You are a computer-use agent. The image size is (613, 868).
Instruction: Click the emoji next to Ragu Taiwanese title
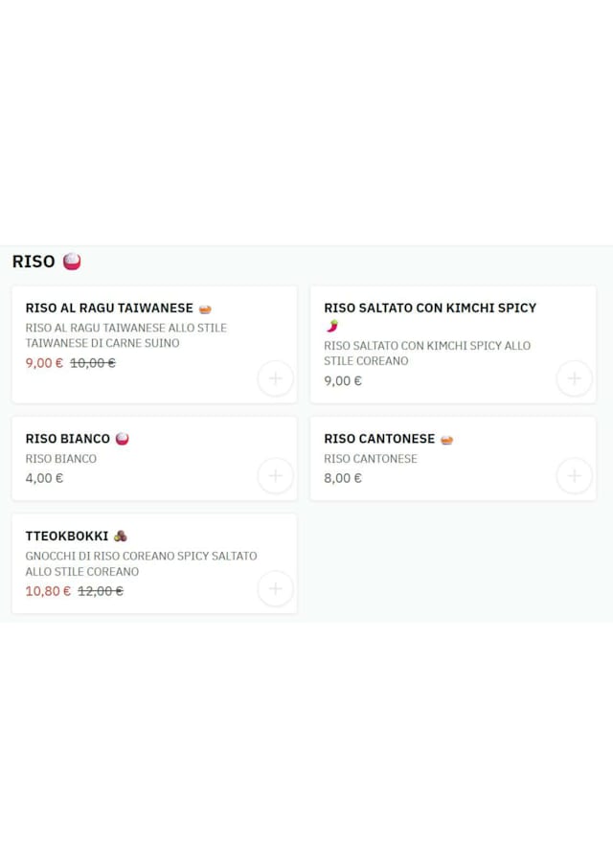(205, 308)
